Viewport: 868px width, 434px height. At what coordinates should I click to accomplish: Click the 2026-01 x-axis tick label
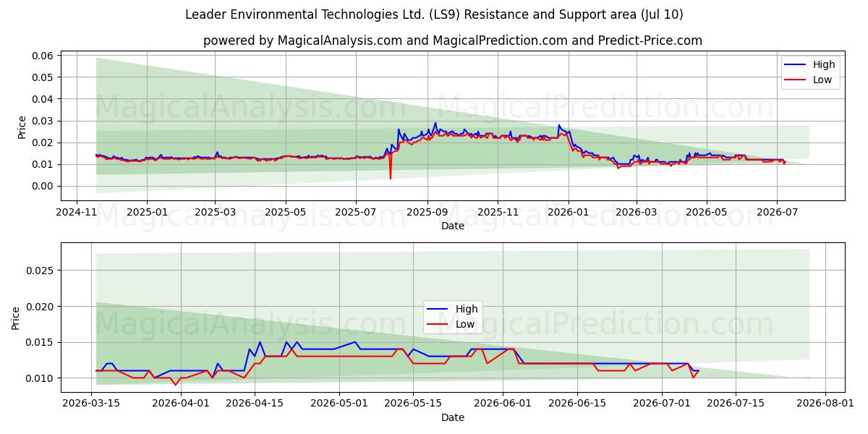[x=568, y=213]
